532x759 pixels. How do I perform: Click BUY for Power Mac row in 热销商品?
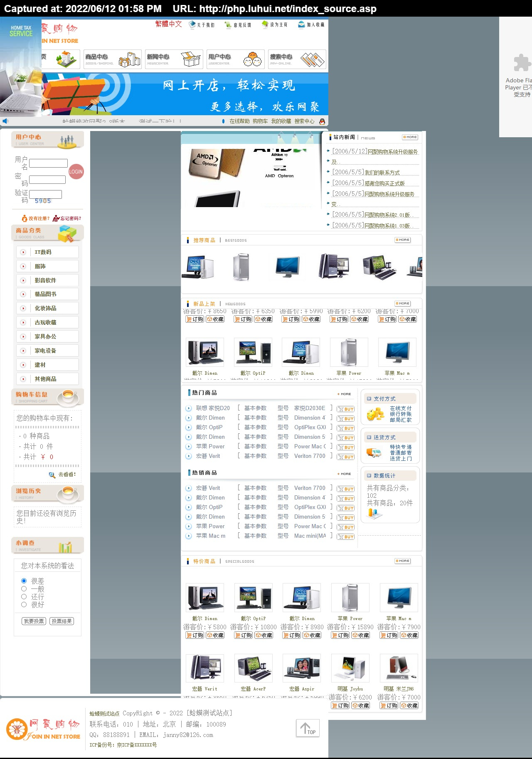click(x=345, y=527)
